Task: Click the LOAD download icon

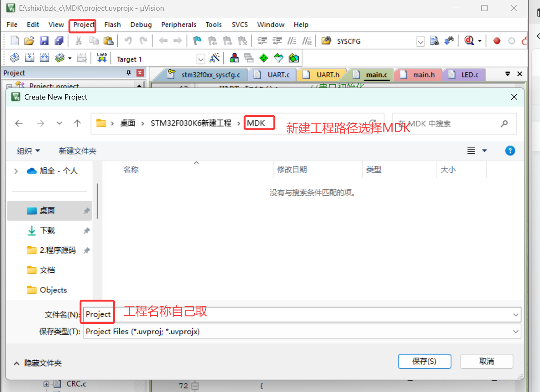Action: click(x=102, y=58)
